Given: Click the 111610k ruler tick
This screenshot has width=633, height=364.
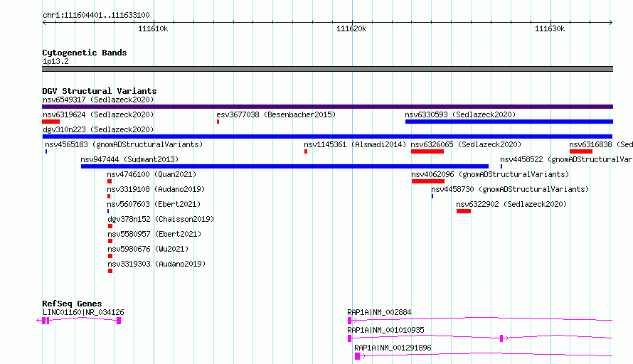Looking at the screenshot, I should pyautogui.click(x=154, y=28).
